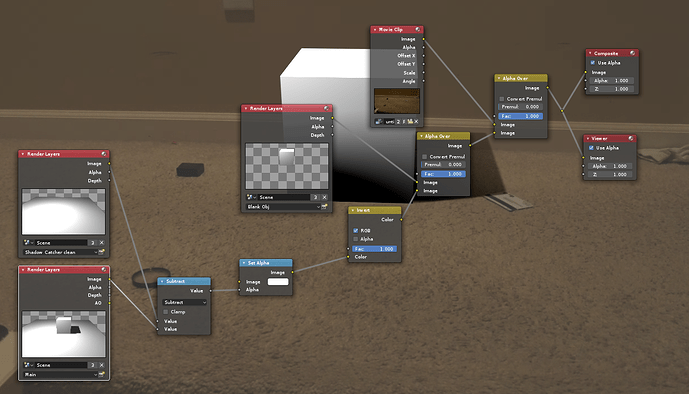Click Shadow Catcher clean render preview thumbnail
689x394 pixels.
[x=64, y=212]
